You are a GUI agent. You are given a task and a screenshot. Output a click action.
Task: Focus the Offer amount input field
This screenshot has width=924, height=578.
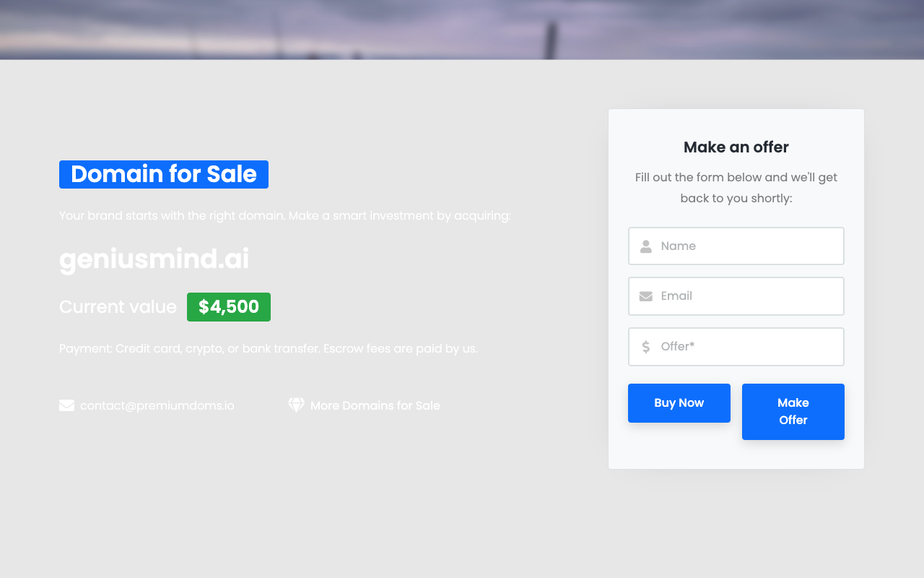click(x=736, y=347)
